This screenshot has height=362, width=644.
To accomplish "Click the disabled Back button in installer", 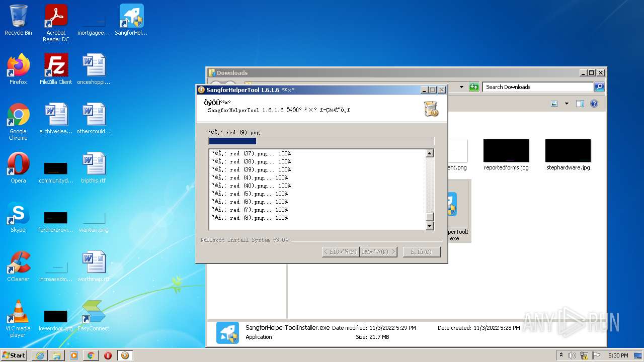I will [x=341, y=251].
